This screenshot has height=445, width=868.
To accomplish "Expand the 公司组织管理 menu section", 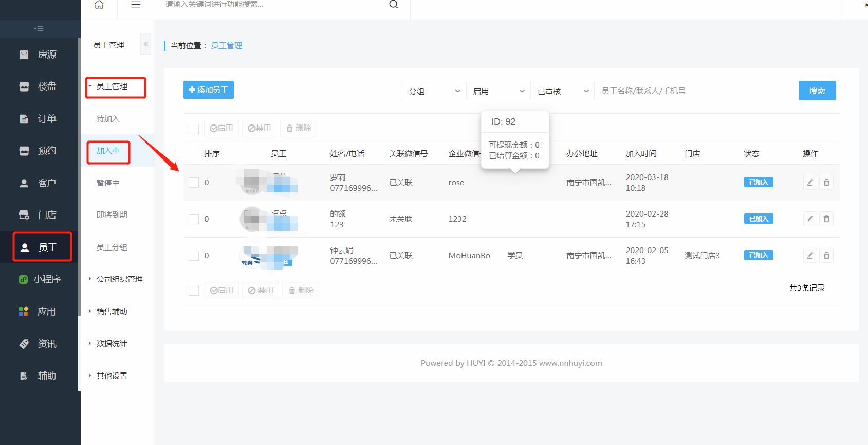I will point(119,279).
